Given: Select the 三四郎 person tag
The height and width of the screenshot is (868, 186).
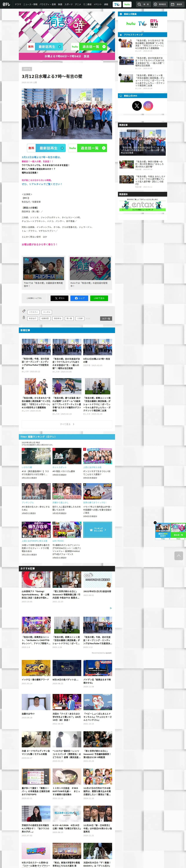Looking at the screenshot, I should coord(80,318).
